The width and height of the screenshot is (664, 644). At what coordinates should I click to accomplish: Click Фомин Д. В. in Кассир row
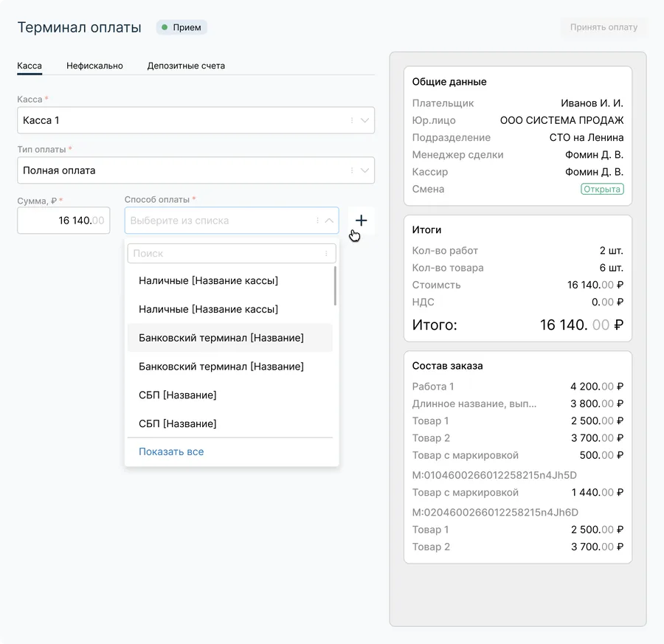(594, 171)
